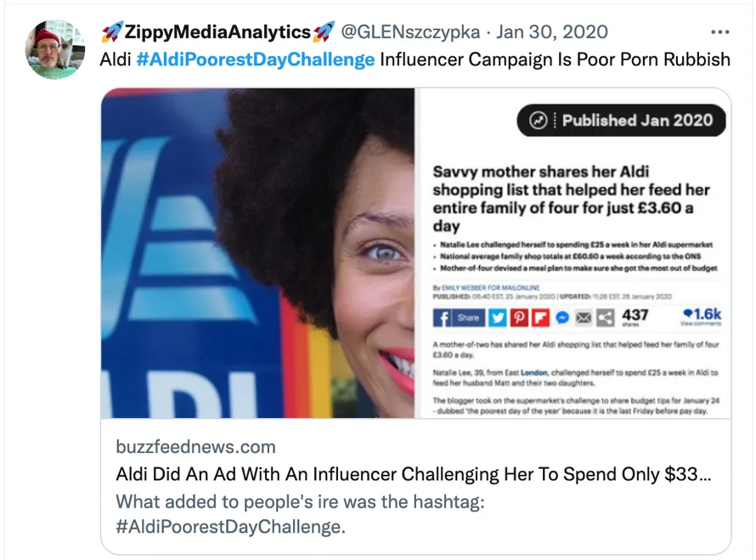This screenshot has width=756, height=560.
Task: Click the ZippyMediaAnalytics profile avatar
Action: (x=54, y=49)
